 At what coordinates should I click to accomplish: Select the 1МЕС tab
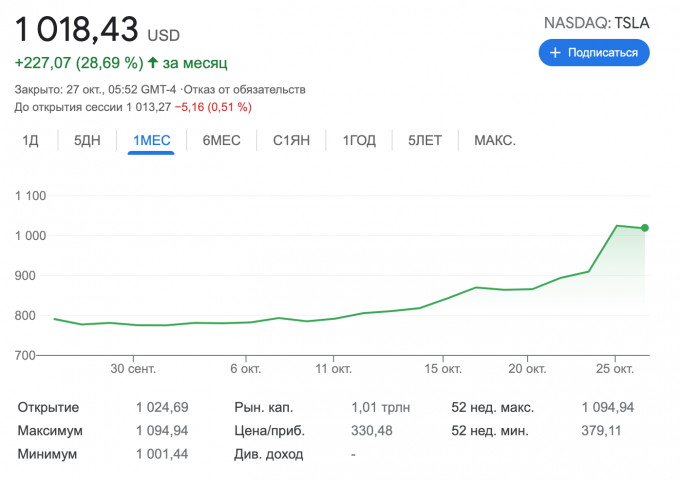click(151, 141)
